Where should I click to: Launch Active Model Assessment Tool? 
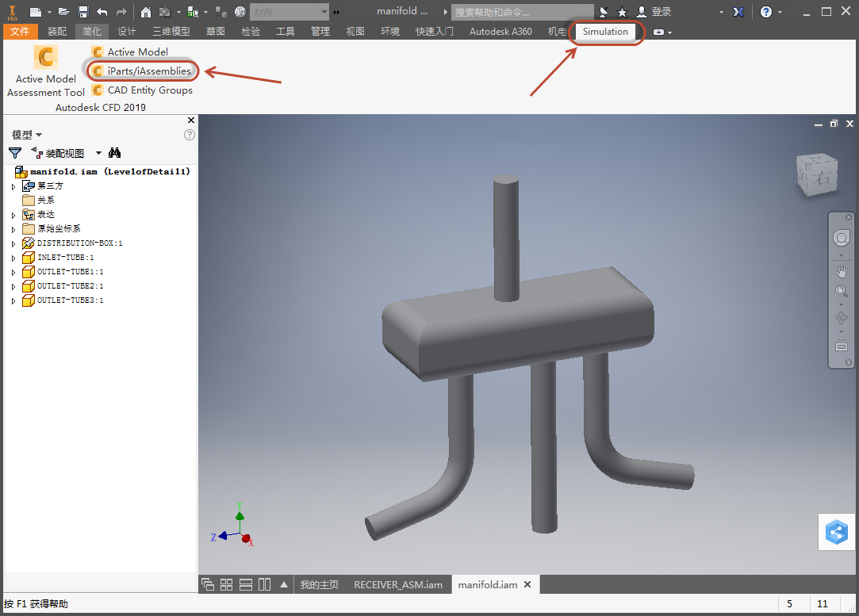point(45,71)
